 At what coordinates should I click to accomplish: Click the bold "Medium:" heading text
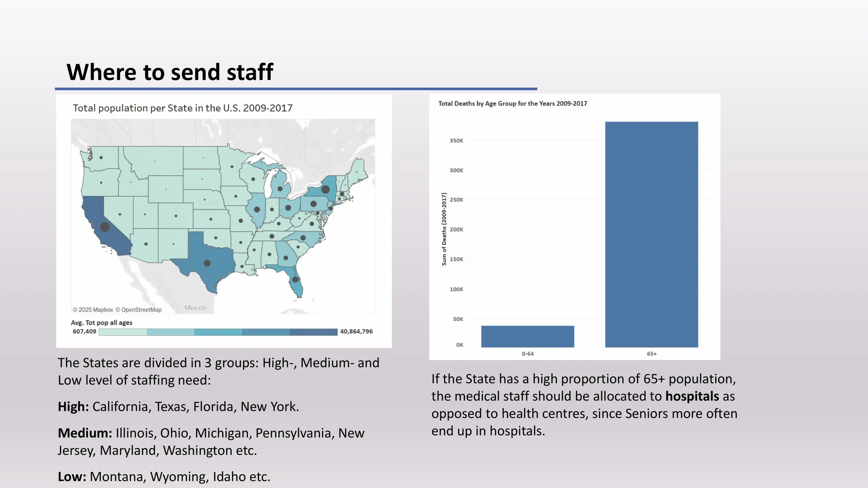[x=85, y=433]
